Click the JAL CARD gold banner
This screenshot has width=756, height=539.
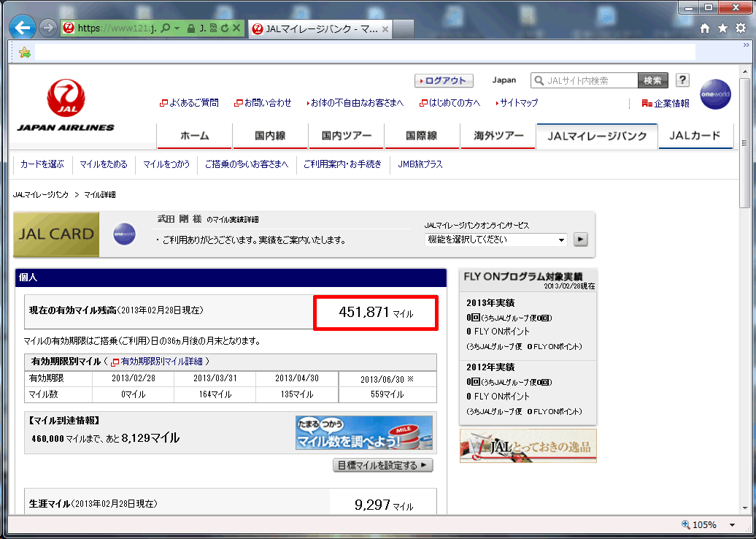pyautogui.click(x=56, y=234)
